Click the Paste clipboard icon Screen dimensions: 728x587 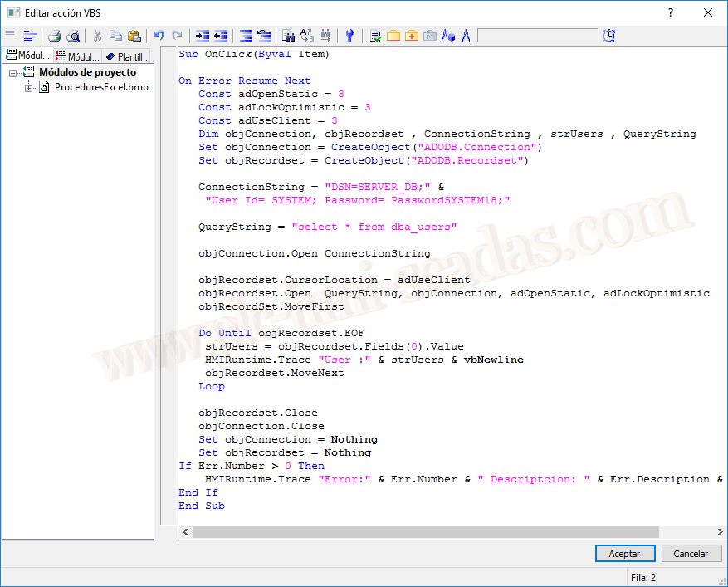tap(134, 36)
